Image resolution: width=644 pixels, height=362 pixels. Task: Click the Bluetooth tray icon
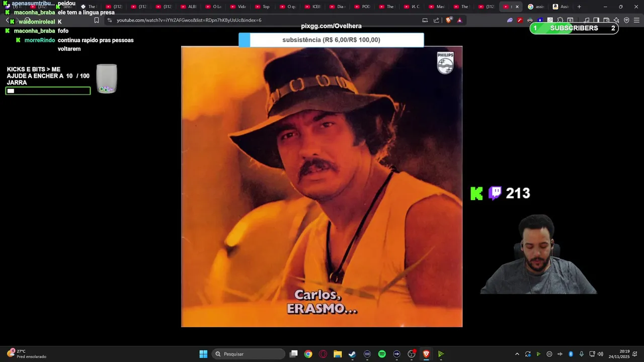[x=571, y=354]
